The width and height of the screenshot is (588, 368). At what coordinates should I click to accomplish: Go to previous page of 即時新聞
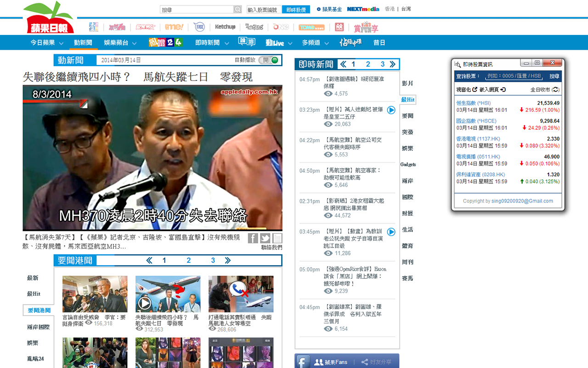(x=343, y=64)
